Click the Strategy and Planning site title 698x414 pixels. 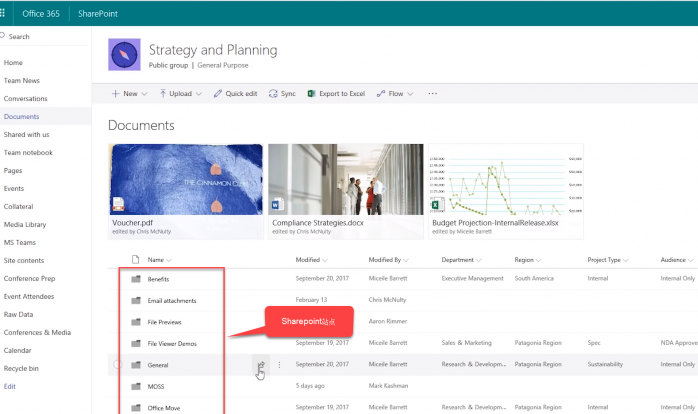213,50
